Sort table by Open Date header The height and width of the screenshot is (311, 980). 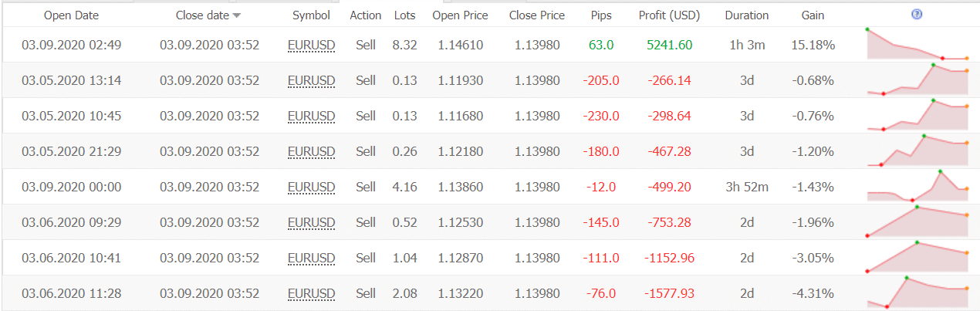pyautogui.click(x=71, y=15)
